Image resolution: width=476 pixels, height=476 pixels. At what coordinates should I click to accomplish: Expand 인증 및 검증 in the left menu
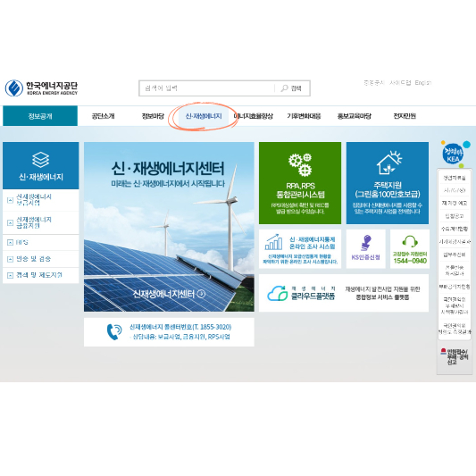pos(41,259)
